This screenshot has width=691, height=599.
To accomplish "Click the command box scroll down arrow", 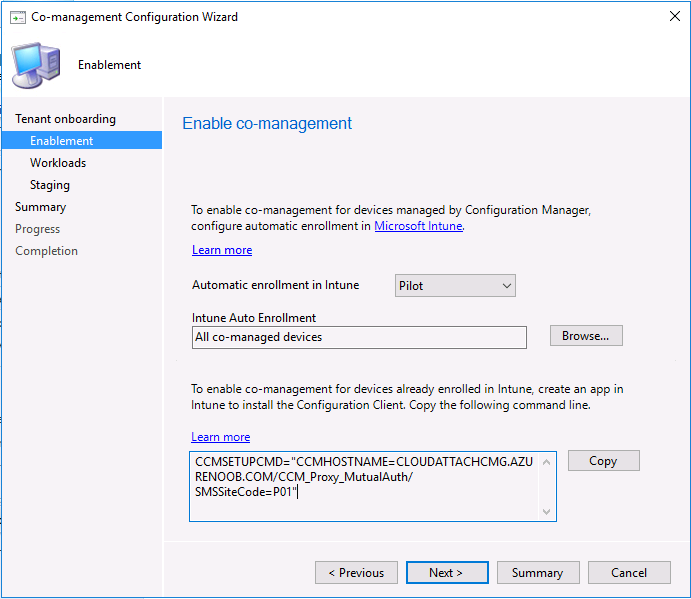I will [x=546, y=511].
